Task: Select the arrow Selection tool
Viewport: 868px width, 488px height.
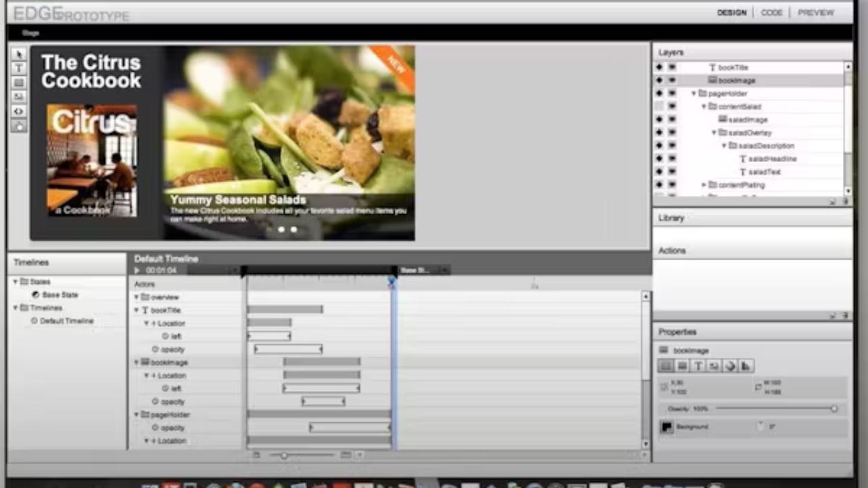Action: 19,54
